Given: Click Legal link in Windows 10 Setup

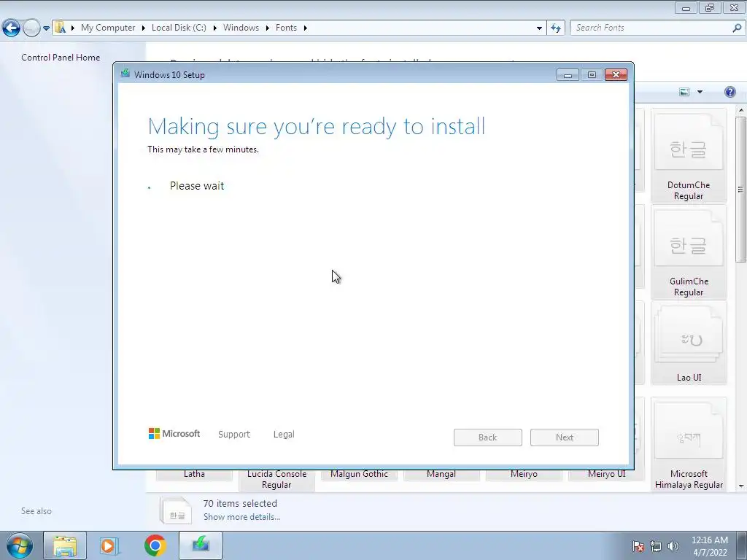Looking at the screenshot, I should pos(284,435).
